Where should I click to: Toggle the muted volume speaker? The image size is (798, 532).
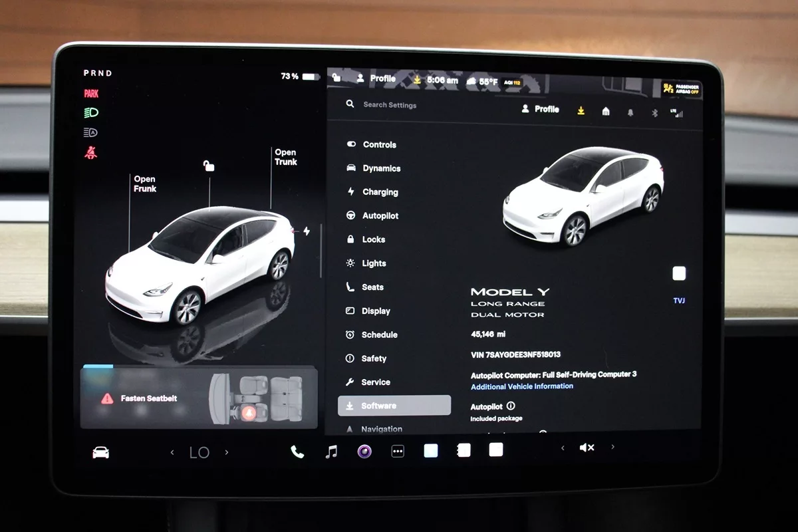point(587,448)
